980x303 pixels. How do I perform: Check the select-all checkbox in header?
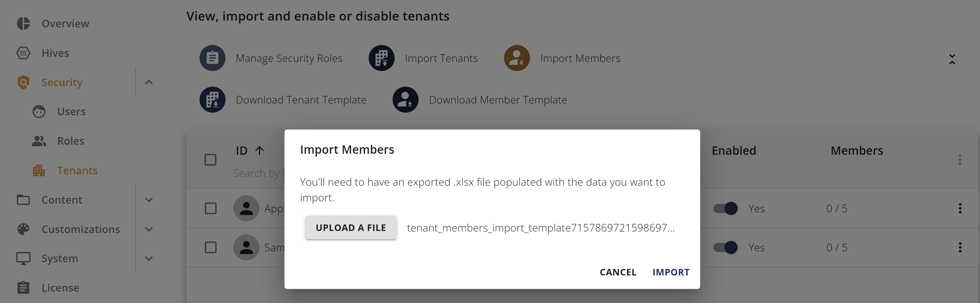(210, 159)
